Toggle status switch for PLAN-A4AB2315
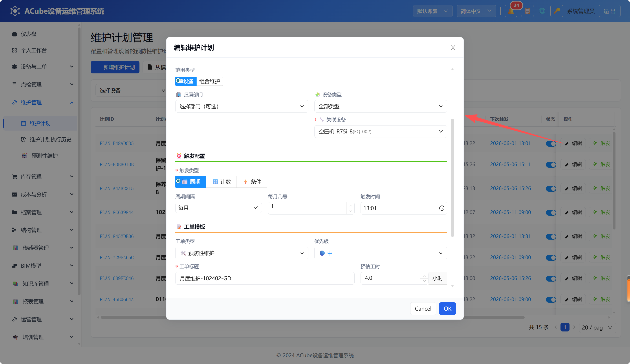The width and height of the screenshot is (630, 364). tap(551, 188)
